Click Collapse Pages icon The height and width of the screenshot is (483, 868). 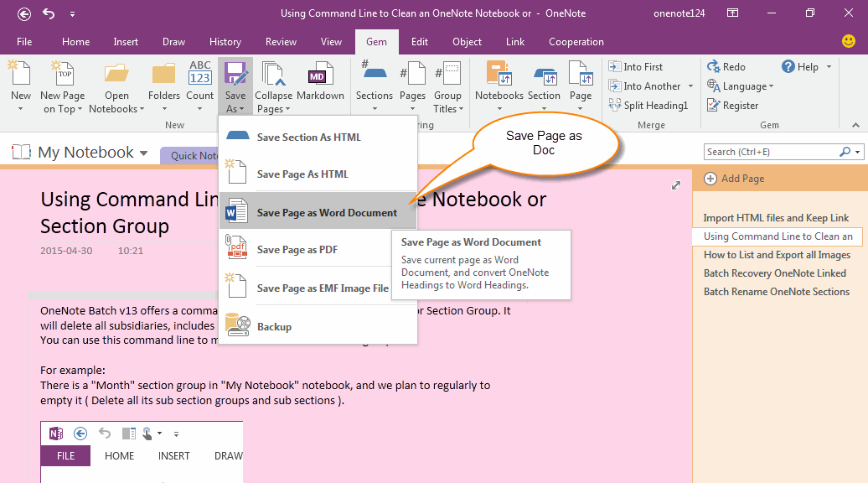273,74
